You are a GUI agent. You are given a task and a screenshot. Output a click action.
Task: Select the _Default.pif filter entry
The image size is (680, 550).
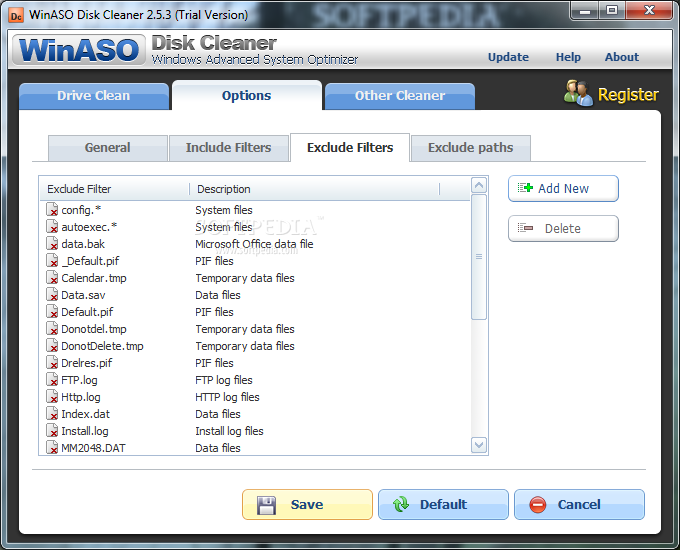tap(255, 261)
